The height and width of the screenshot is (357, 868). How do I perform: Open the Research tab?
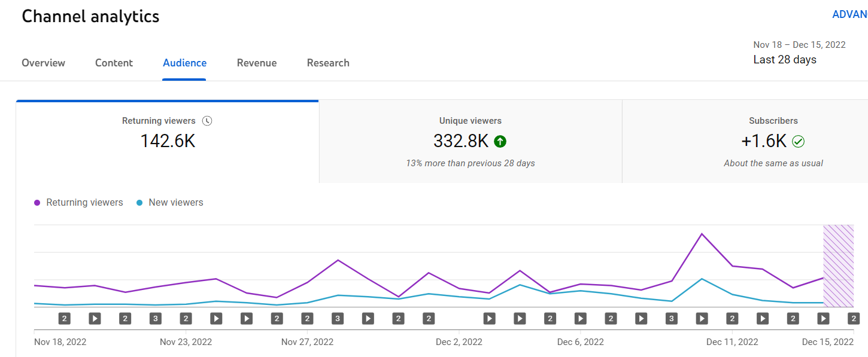pyautogui.click(x=328, y=63)
